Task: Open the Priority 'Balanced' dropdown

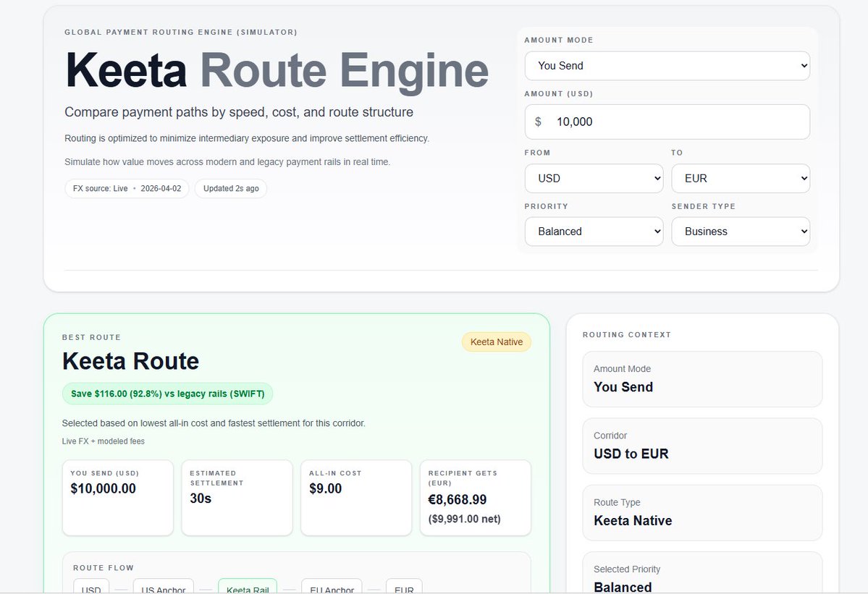Action: click(x=594, y=232)
